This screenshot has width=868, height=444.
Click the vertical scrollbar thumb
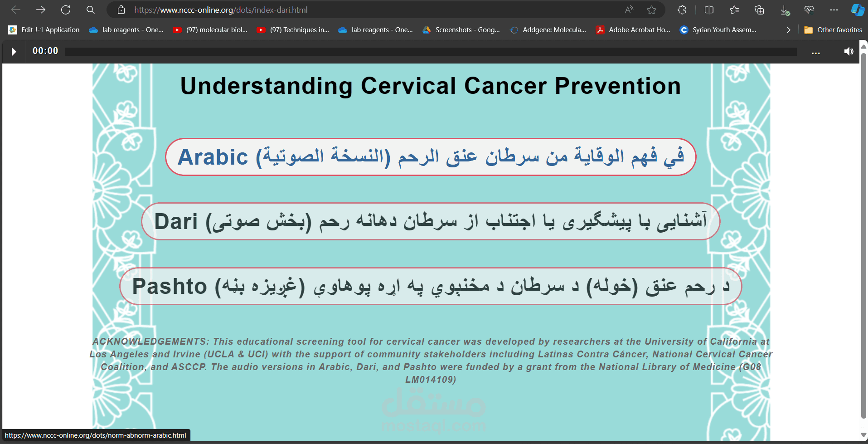tap(863, 236)
